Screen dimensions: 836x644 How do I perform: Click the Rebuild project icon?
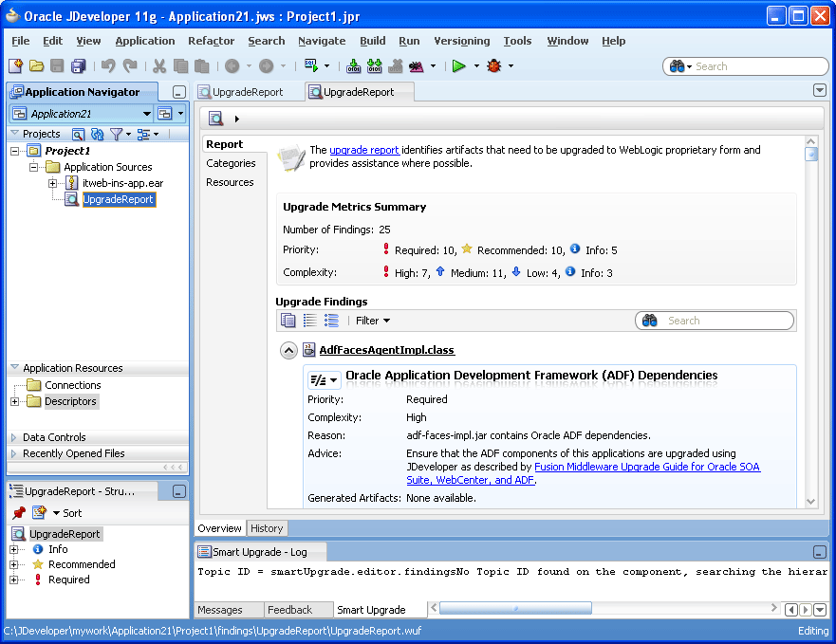374,66
